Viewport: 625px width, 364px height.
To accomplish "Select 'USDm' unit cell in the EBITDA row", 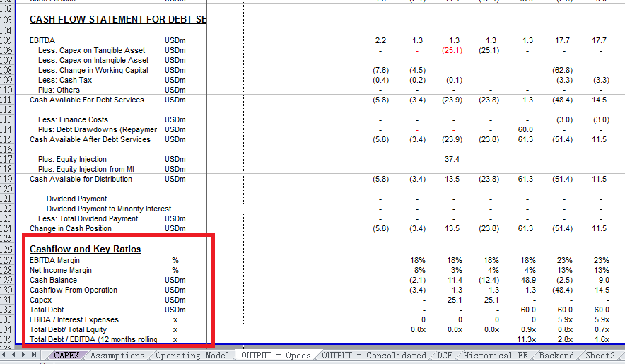I will click(x=175, y=40).
